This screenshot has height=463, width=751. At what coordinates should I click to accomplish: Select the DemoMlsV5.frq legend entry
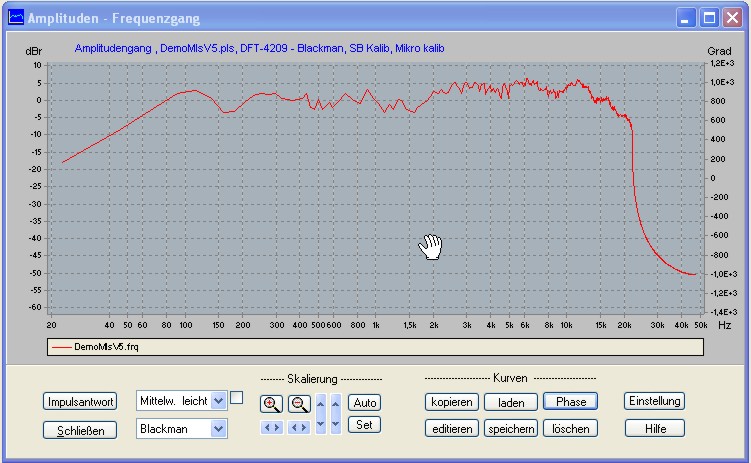tap(98, 346)
